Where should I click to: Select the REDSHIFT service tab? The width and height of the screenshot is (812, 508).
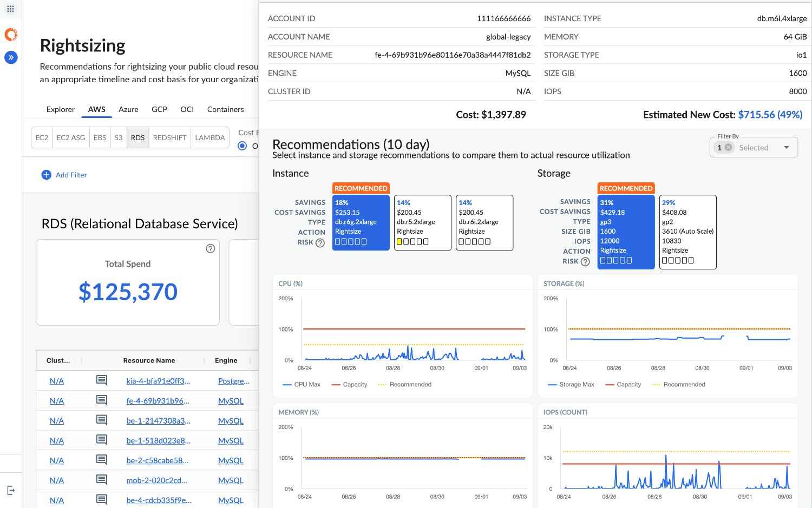[169, 137]
